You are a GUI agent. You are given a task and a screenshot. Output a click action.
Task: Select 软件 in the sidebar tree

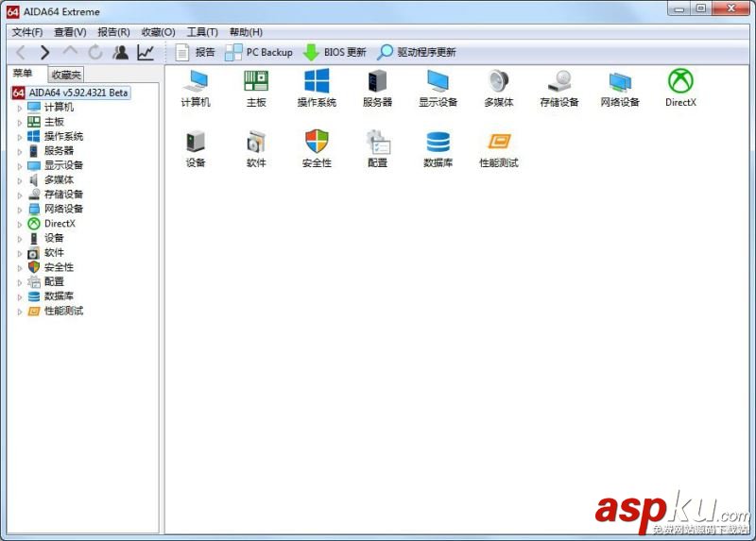click(x=54, y=252)
